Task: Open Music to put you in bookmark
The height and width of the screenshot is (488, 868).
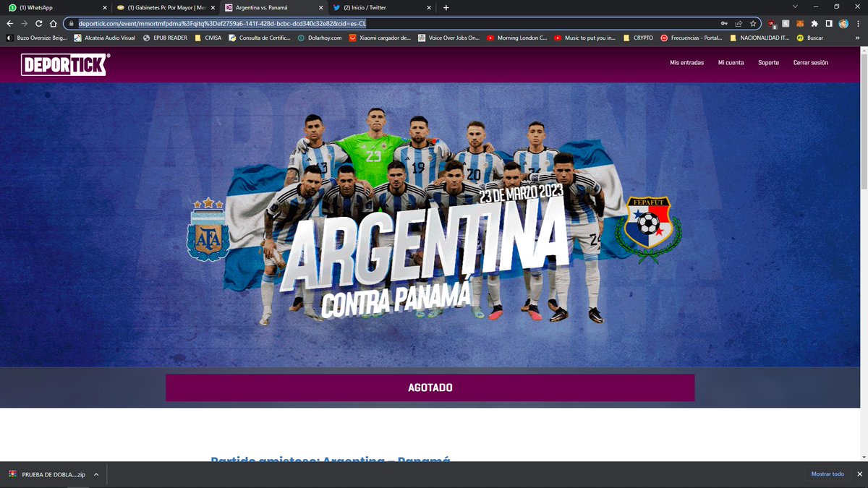Action: [x=585, y=38]
